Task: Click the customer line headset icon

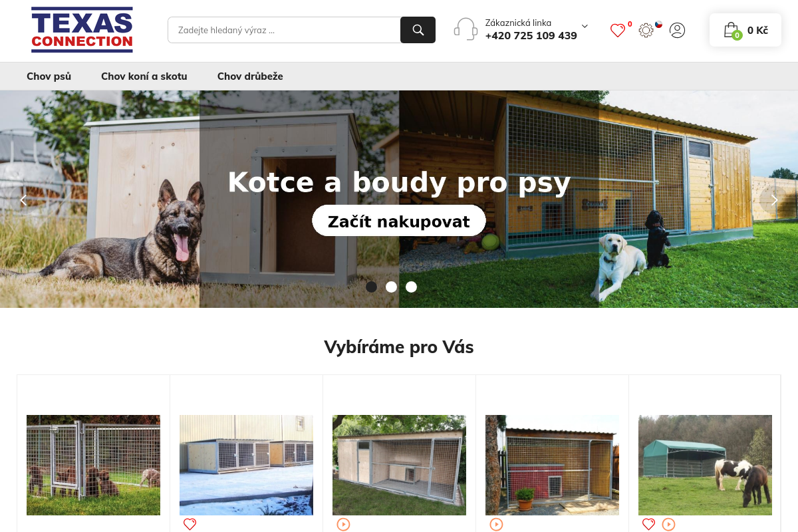Action: click(465, 29)
